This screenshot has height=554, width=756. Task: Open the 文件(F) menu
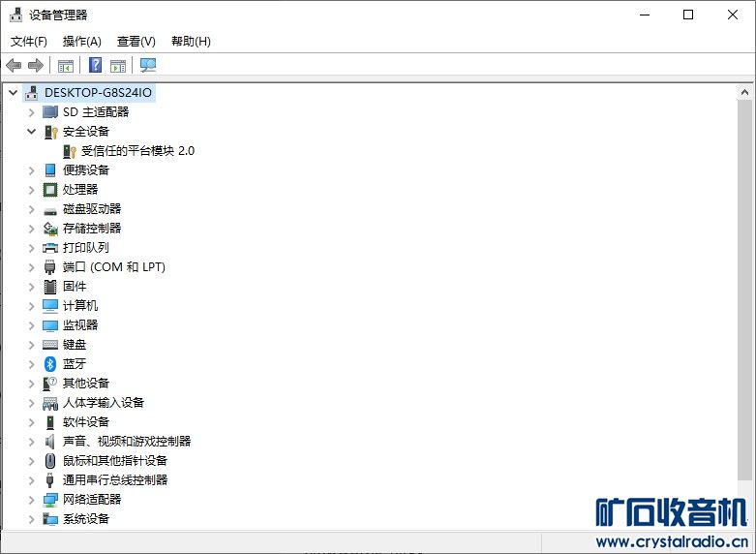click(29, 42)
